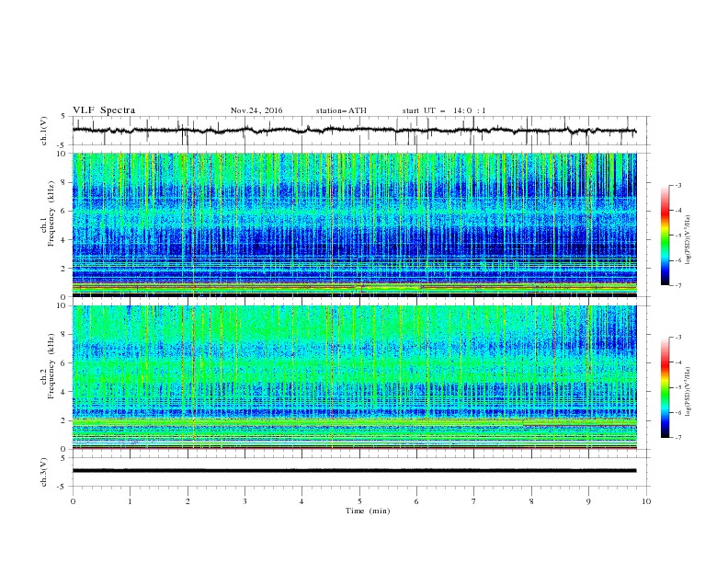This screenshot has height=563, width=728.
Task: Click the lower PSD color scale bar
Action: (665, 387)
